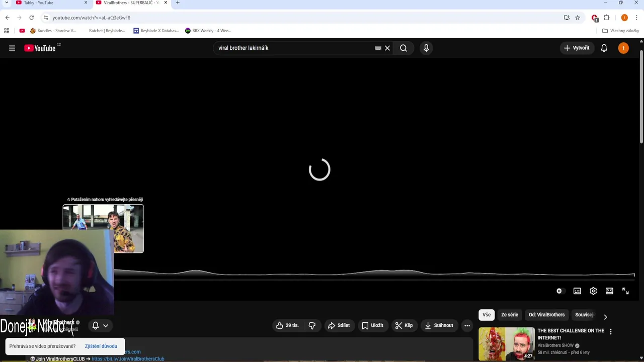The width and height of the screenshot is (644, 362).
Task: Reload the page
Action: tap(31, 18)
